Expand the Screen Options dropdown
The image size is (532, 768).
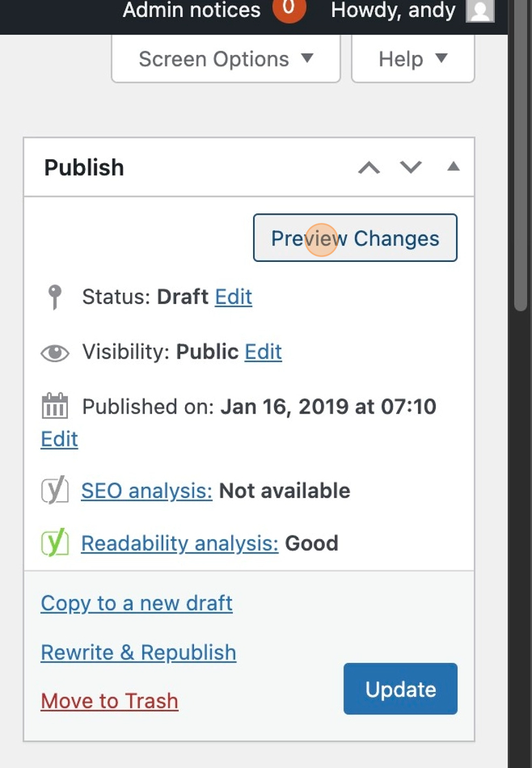226,59
